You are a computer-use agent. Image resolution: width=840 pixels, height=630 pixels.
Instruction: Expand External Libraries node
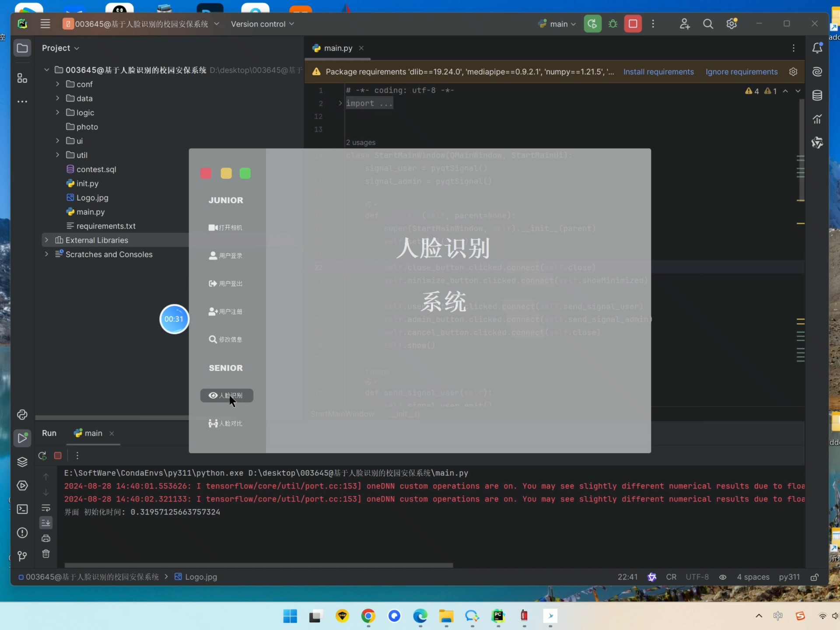pyautogui.click(x=46, y=240)
